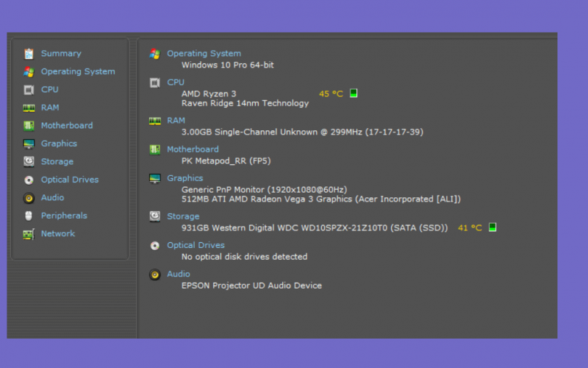Image resolution: width=588 pixels, height=368 pixels.
Task: Click the RAM stick icon in sidebar
Action: 29,108
